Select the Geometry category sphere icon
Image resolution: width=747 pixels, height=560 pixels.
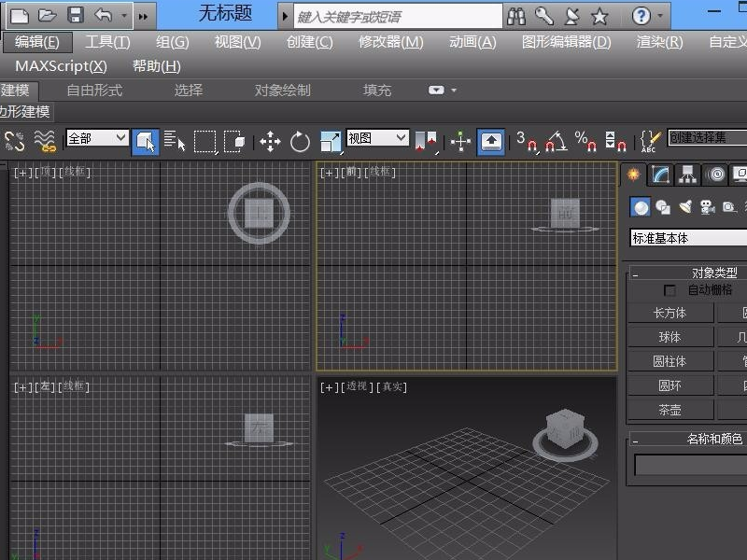point(640,206)
